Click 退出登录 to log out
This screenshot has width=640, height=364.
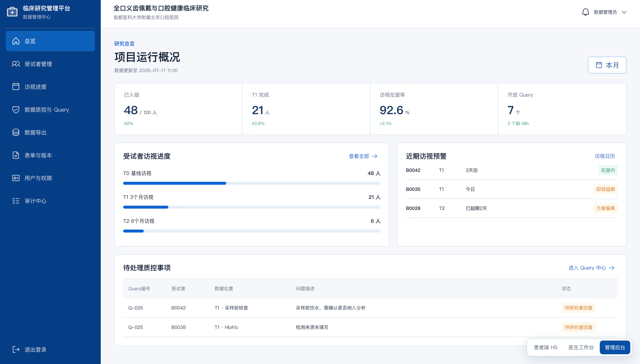pos(50,349)
